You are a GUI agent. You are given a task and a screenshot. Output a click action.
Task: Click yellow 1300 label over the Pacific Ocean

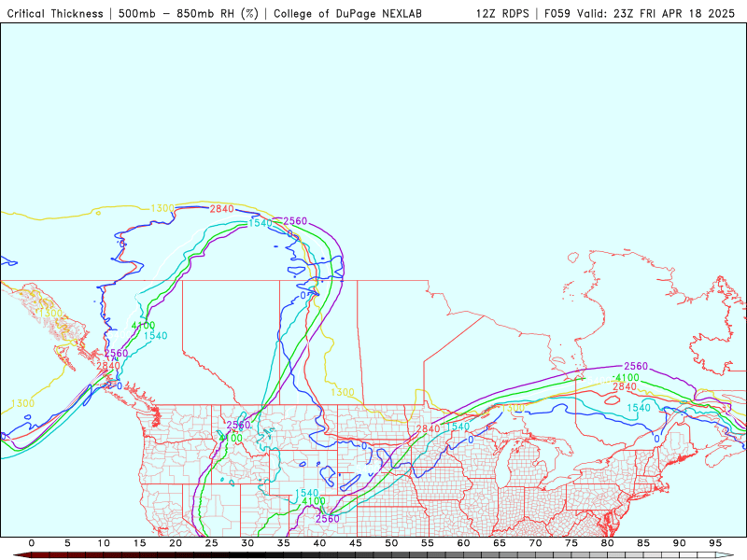22,403
